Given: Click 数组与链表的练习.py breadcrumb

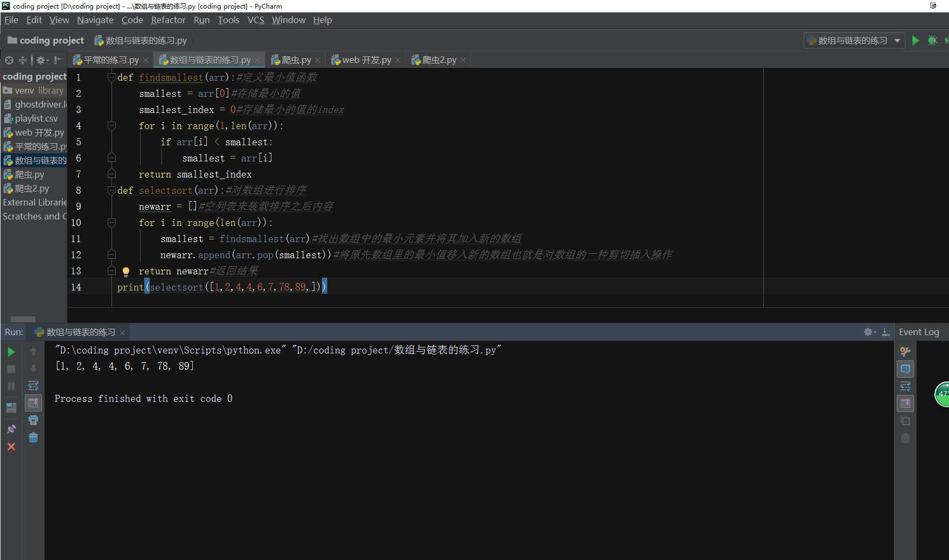Looking at the screenshot, I should [x=141, y=40].
